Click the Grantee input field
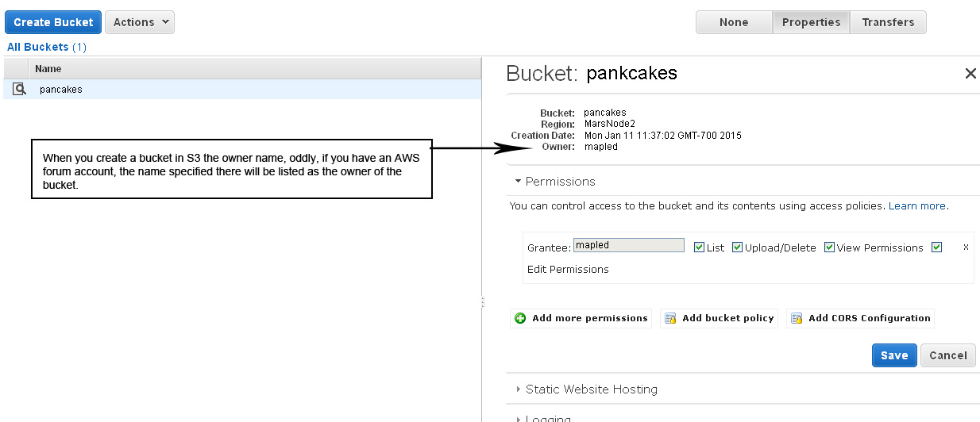The height and width of the screenshot is (422, 980). 629,245
